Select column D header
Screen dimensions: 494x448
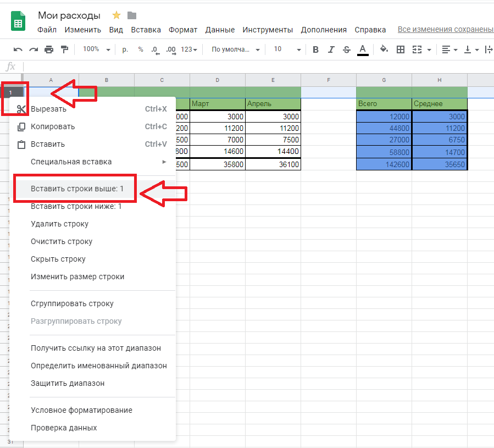pyautogui.click(x=218, y=80)
